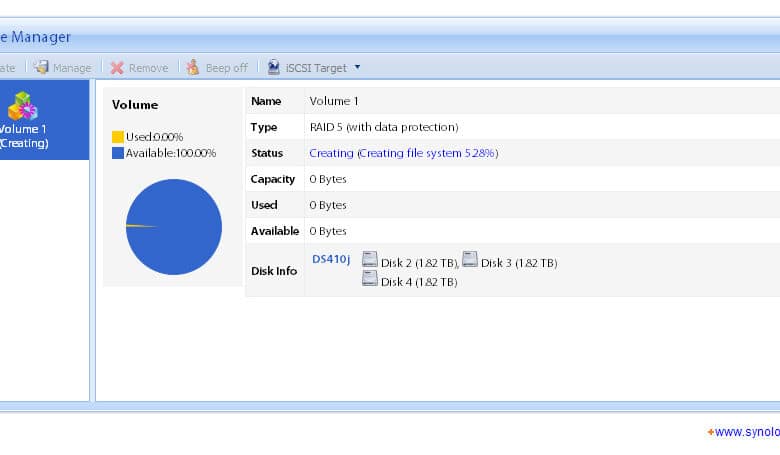
Task: Click the 'Type' row label
Action: [264, 127]
